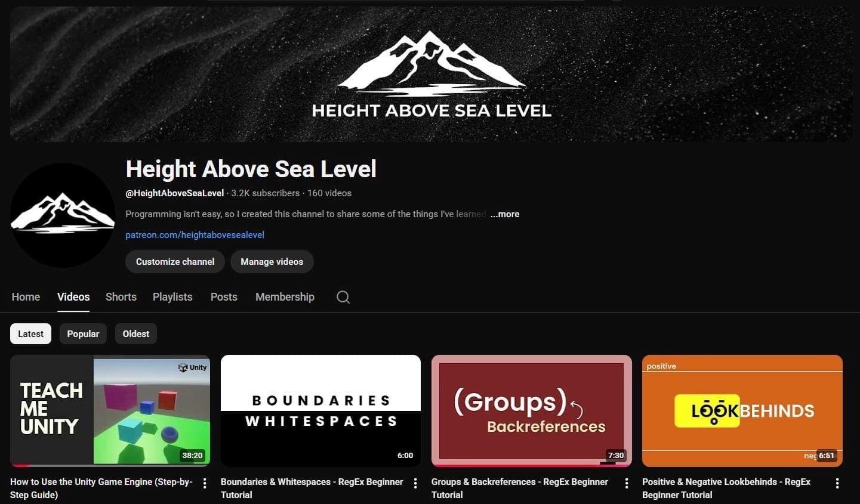The width and height of the screenshot is (860, 504).
Task: Click the Teach Me Unity video progress bar
Action: click(110, 465)
